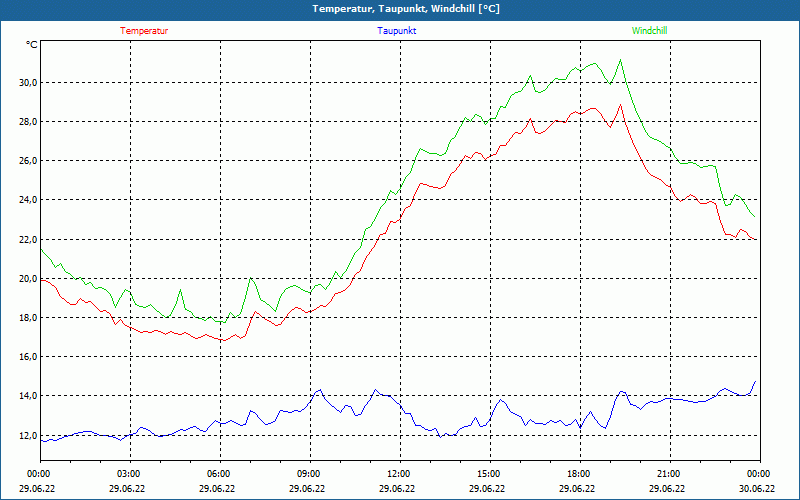Click the 21:00 time axis label
The width and height of the screenshot is (800, 500).
(670, 474)
